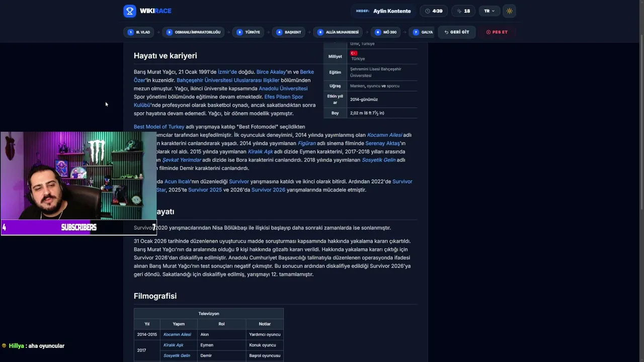Click the Boy value 2,02 m in infobox
Image resolution: width=644 pixels, height=362 pixels.
[367, 113]
